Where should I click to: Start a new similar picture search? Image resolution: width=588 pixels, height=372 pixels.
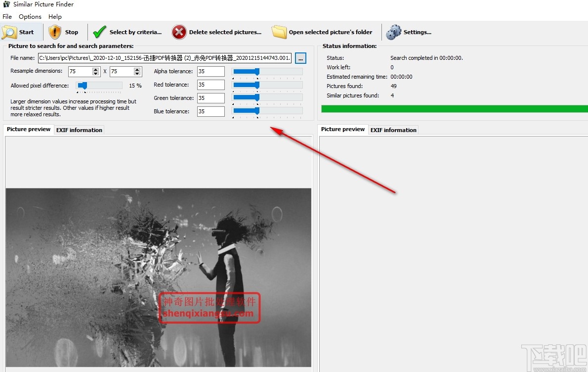click(21, 32)
